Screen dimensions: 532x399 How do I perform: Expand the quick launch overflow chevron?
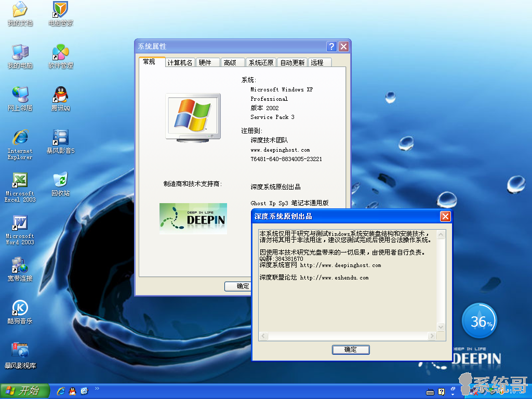tap(97, 389)
